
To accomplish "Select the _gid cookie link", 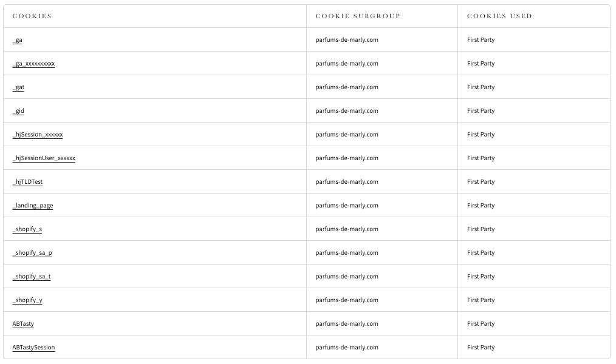I will pos(18,111).
